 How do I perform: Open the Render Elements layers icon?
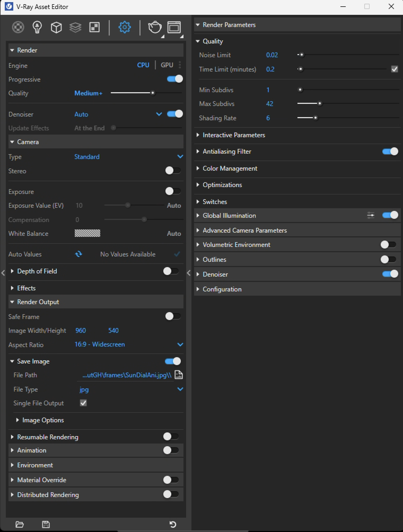click(x=75, y=27)
